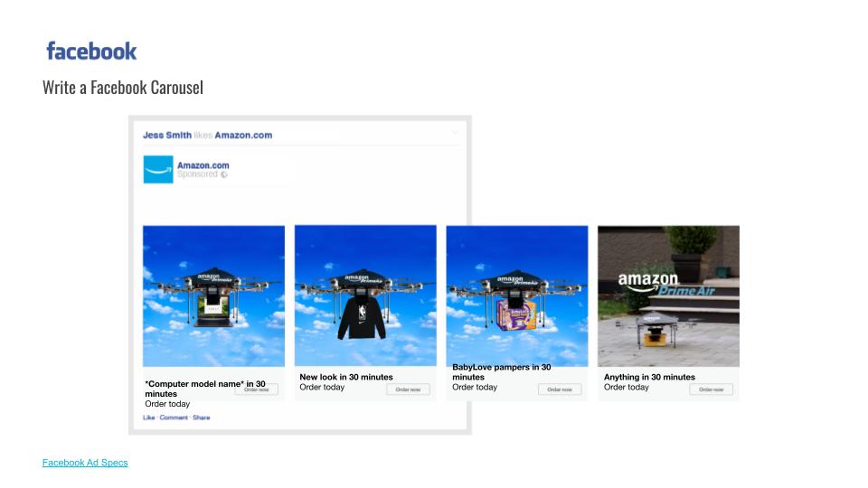Select the Amazon Prime Air patio image
868x488 pixels.
[x=669, y=296]
